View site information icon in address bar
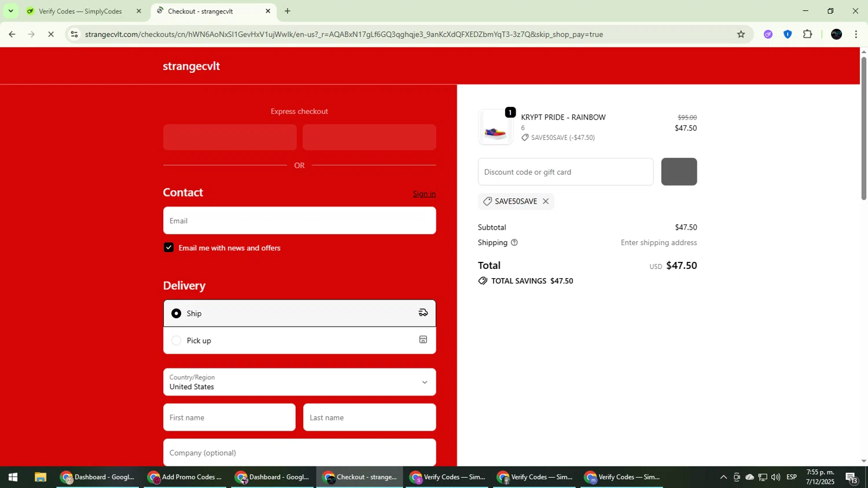 pyautogui.click(x=74, y=34)
